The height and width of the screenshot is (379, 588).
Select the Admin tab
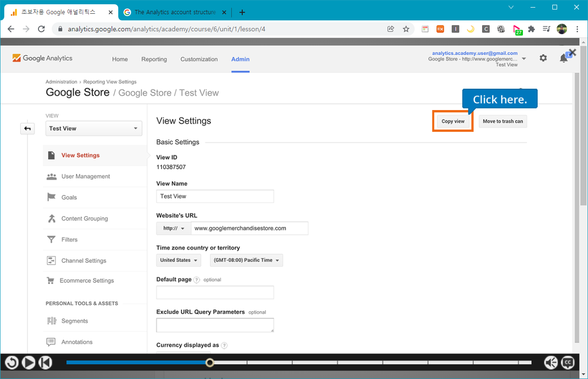pos(240,59)
